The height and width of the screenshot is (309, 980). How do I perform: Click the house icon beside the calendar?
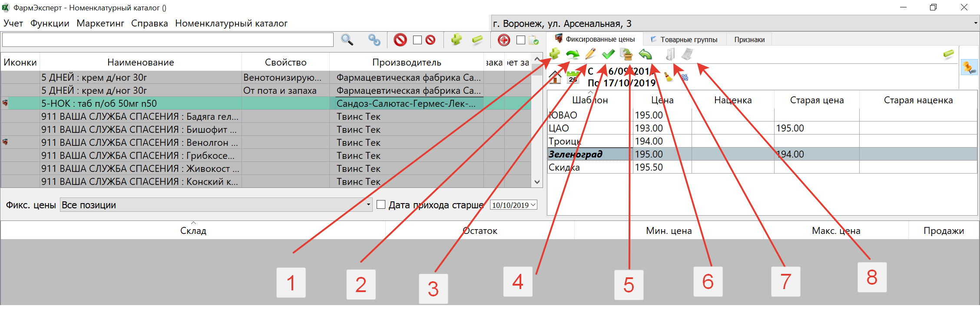pyautogui.click(x=555, y=77)
